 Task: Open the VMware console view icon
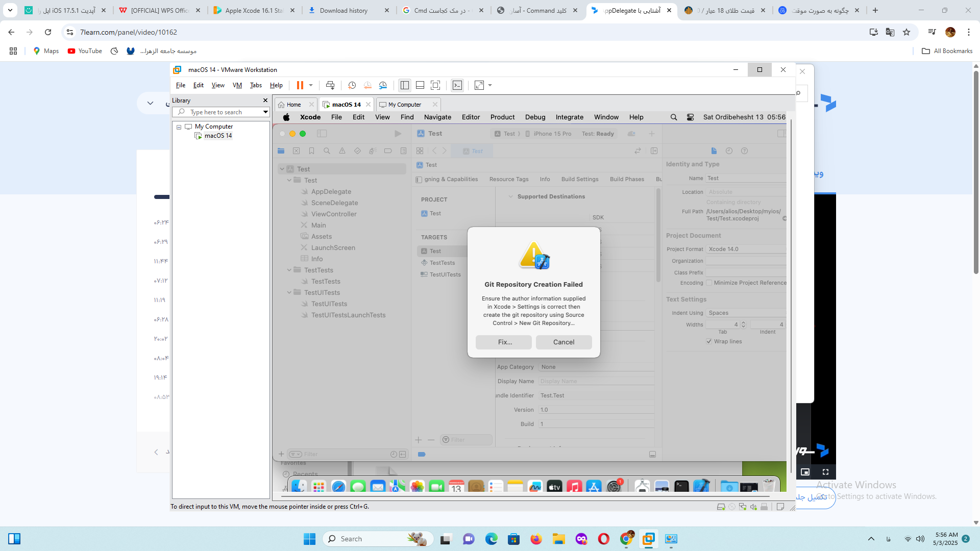[x=457, y=85]
